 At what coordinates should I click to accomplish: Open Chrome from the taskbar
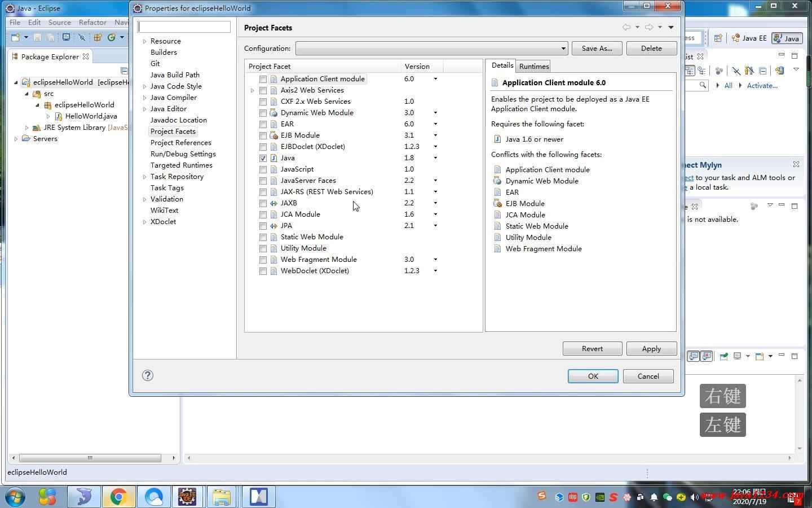tap(118, 496)
